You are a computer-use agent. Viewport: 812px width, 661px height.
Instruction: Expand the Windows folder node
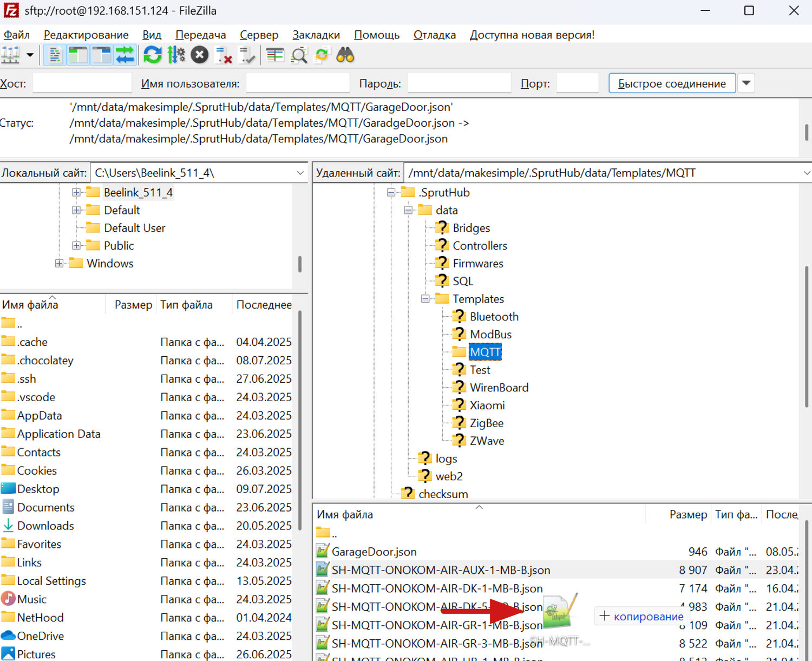pyautogui.click(x=59, y=264)
